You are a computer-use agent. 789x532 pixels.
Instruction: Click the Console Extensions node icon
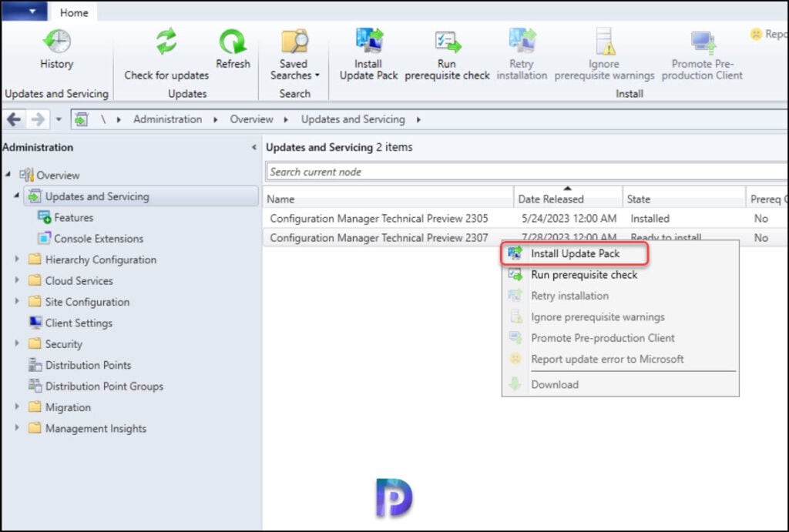[x=44, y=239]
